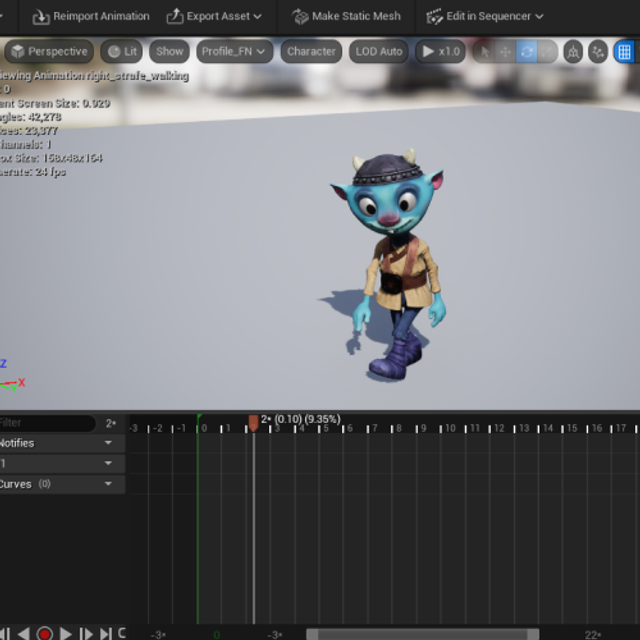Image resolution: width=640 pixels, height=640 pixels.
Task: Click the red Record button
Action: pos(44,633)
